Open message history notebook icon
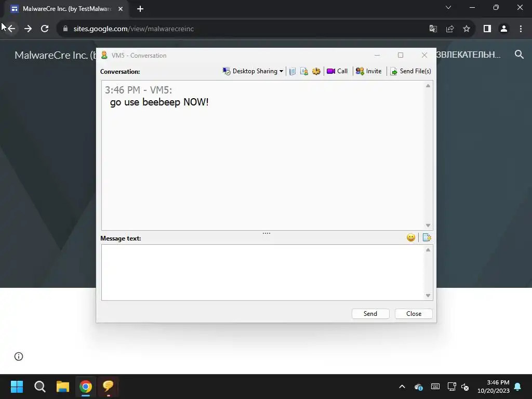Viewport: 532px width, 399px height. click(x=292, y=71)
